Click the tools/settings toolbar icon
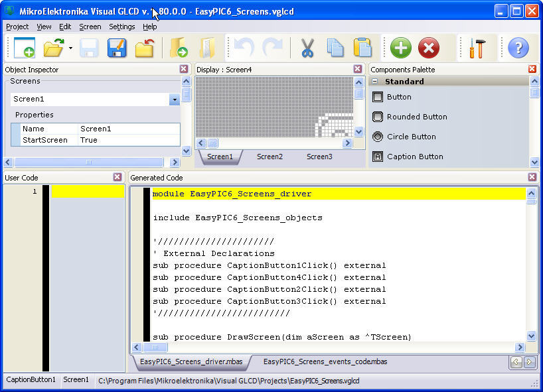This screenshot has width=543, height=392. [x=478, y=47]
